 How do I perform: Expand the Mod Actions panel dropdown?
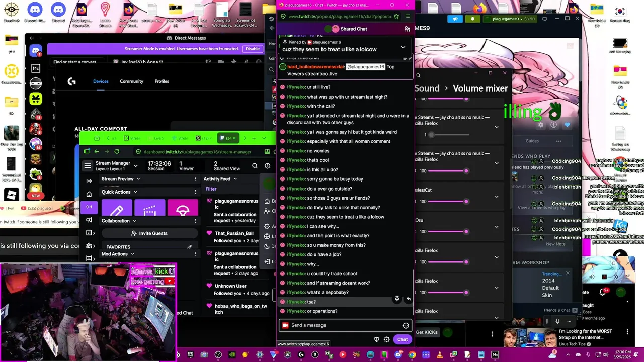pos(132,254)
